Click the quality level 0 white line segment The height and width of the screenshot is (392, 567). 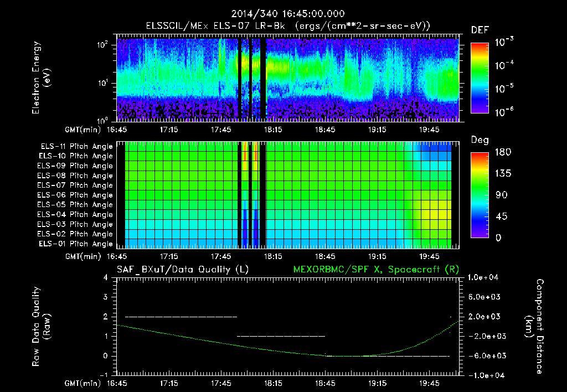[x=388, y=356]
